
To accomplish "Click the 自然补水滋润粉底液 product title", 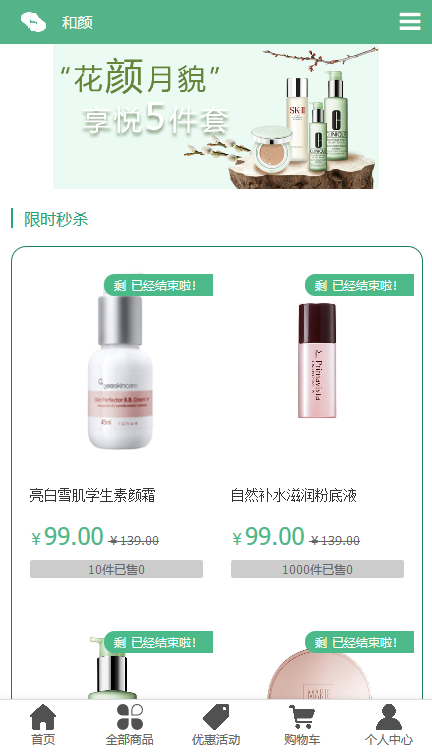I will pos(293,495).
